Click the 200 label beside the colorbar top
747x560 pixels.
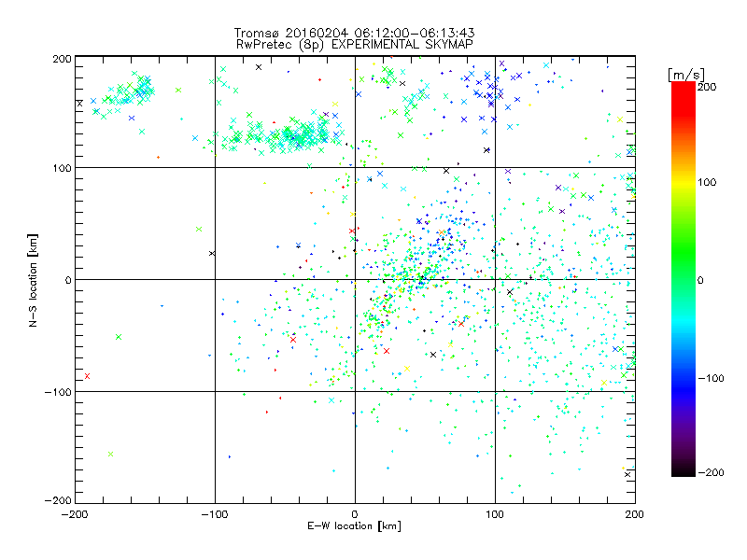(x=707, y=87)
